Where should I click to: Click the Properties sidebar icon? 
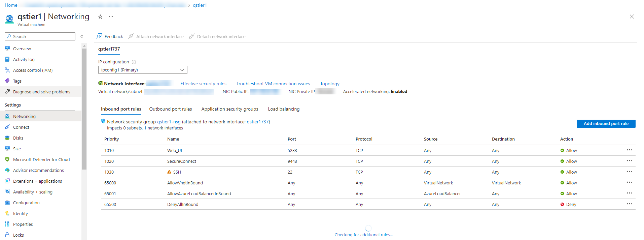[7, 224]
